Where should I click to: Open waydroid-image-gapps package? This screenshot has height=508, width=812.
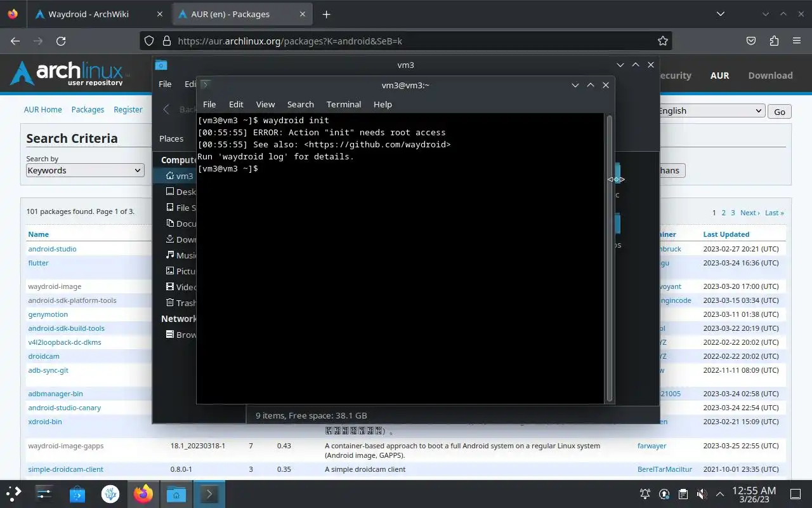click(x=66, y=446)
